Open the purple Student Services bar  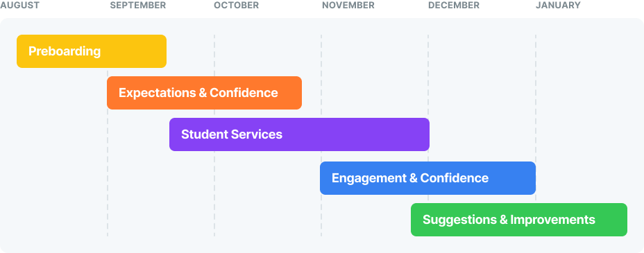point(299,134)
